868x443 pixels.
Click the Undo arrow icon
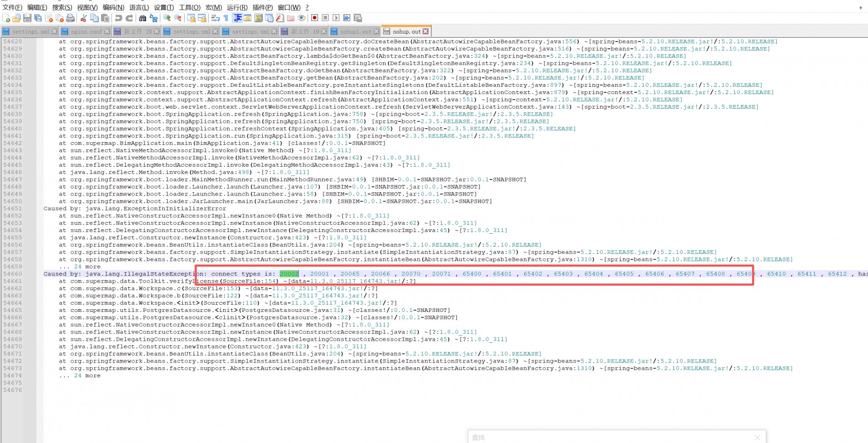(118, 18)
